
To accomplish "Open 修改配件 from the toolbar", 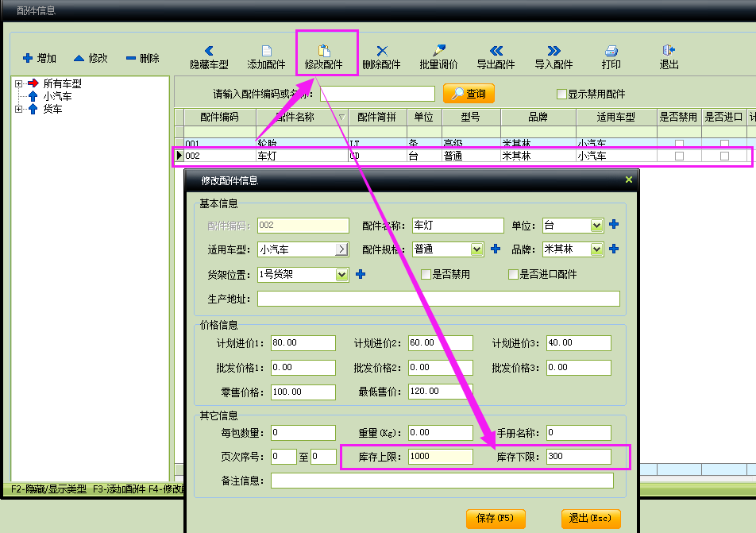I will (324, 51).
